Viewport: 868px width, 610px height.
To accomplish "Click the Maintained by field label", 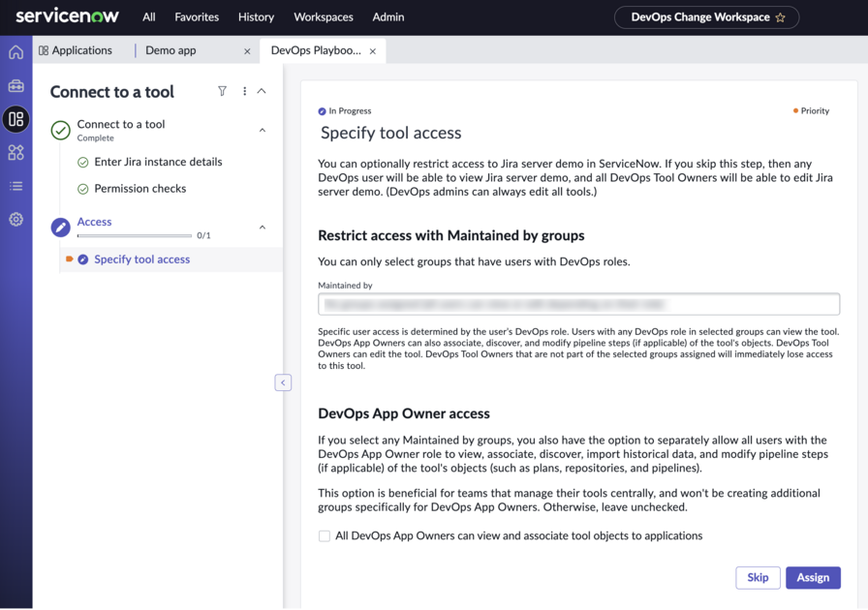I will [x=345, y=285].
